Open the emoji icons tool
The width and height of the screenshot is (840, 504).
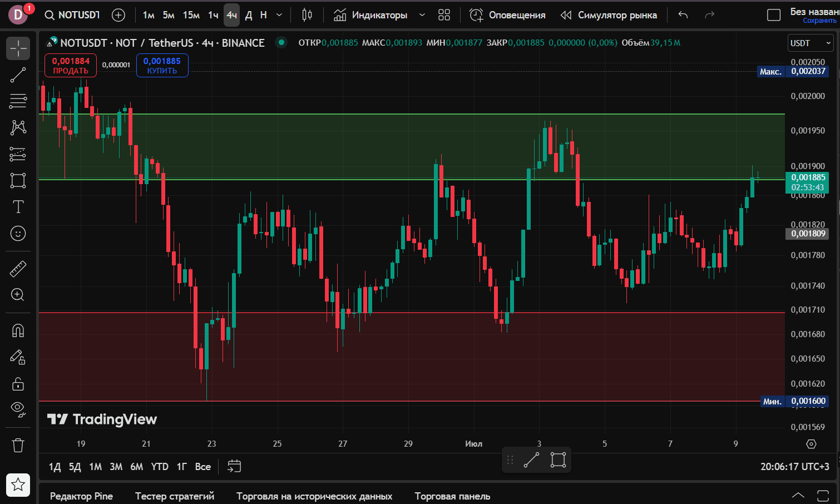pos(18,234)
